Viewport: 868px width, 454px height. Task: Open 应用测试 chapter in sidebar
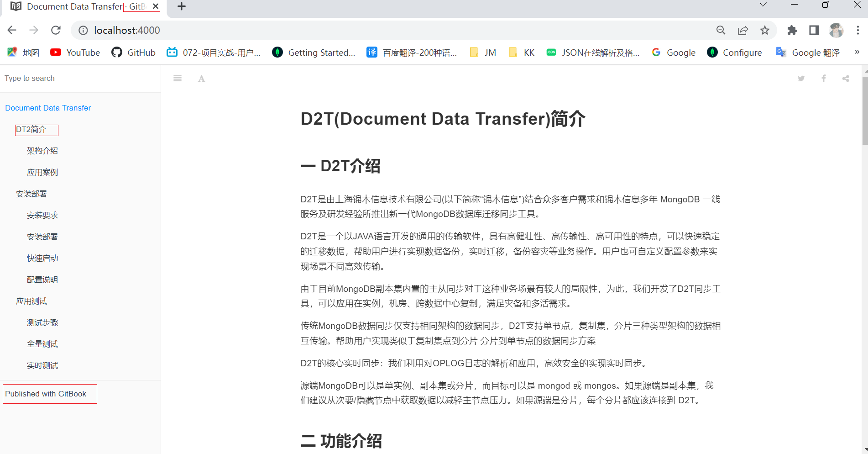click(x=31, y=301)
